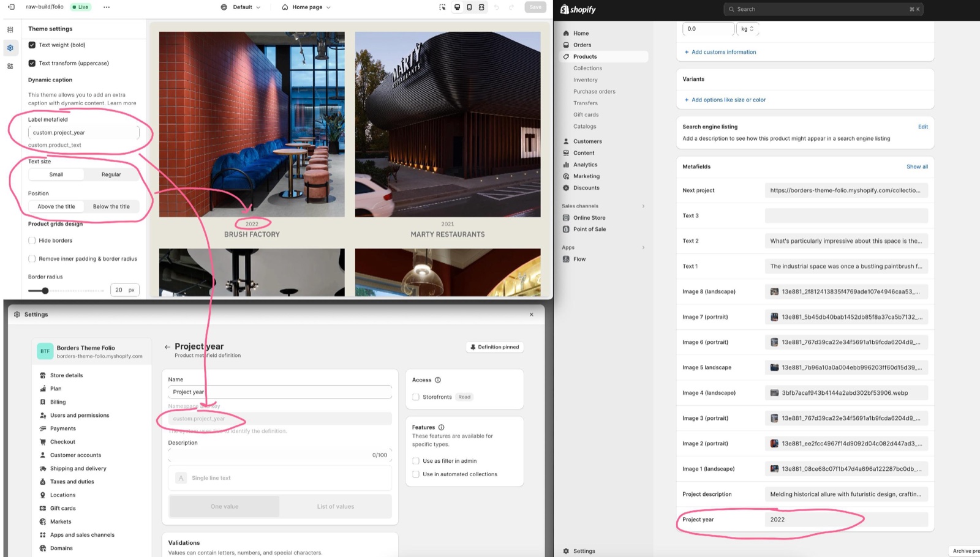Open the kg weight unit dropdown
This screenshot has height=557, width=980.
tap(747, 29)
